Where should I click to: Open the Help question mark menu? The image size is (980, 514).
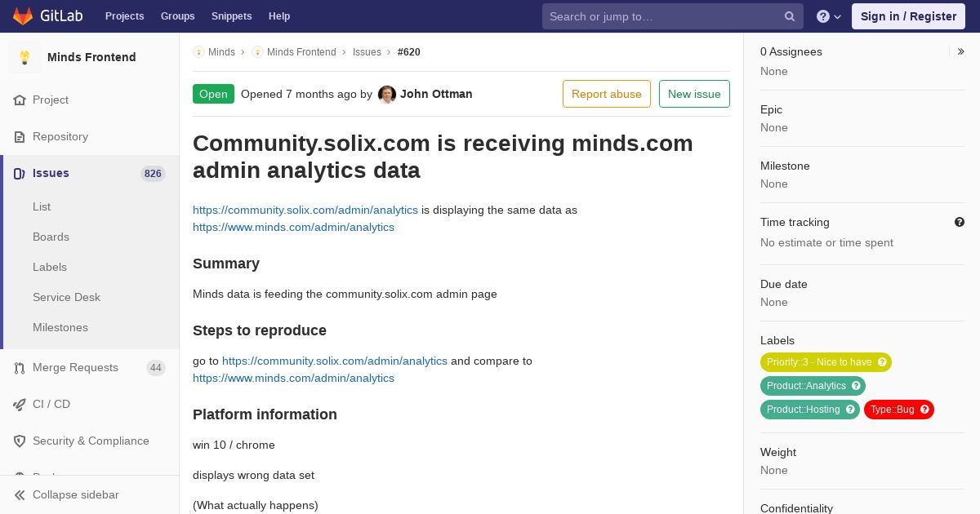(x=828, y=16)
